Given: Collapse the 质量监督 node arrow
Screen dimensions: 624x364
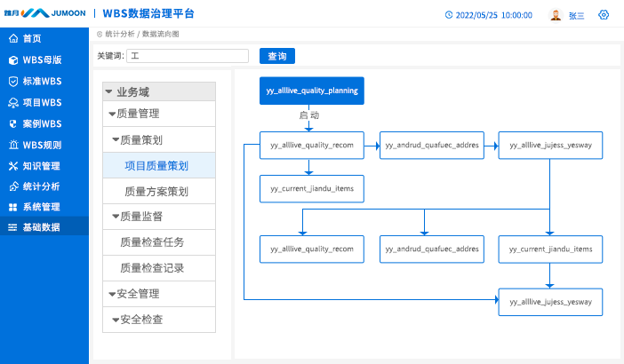Looking at the screenshot, I should point(116,217).
